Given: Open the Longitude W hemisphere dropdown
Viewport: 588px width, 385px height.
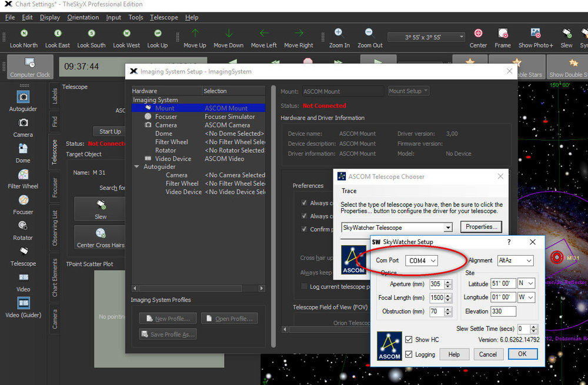Looking at the screenshot, I should point(526,297).
